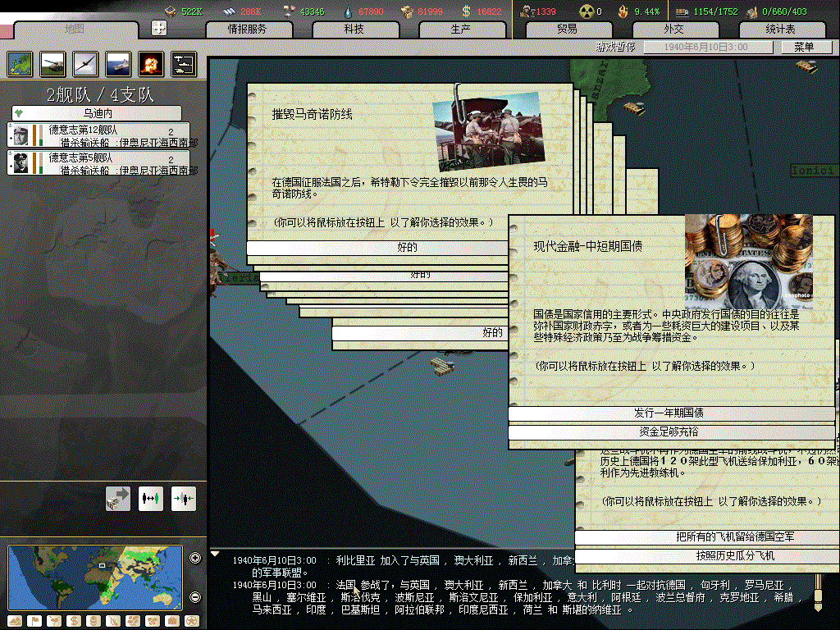840x630 pixels.
Task: Open the 科技 tab
Action: click(x=354, y=30)
